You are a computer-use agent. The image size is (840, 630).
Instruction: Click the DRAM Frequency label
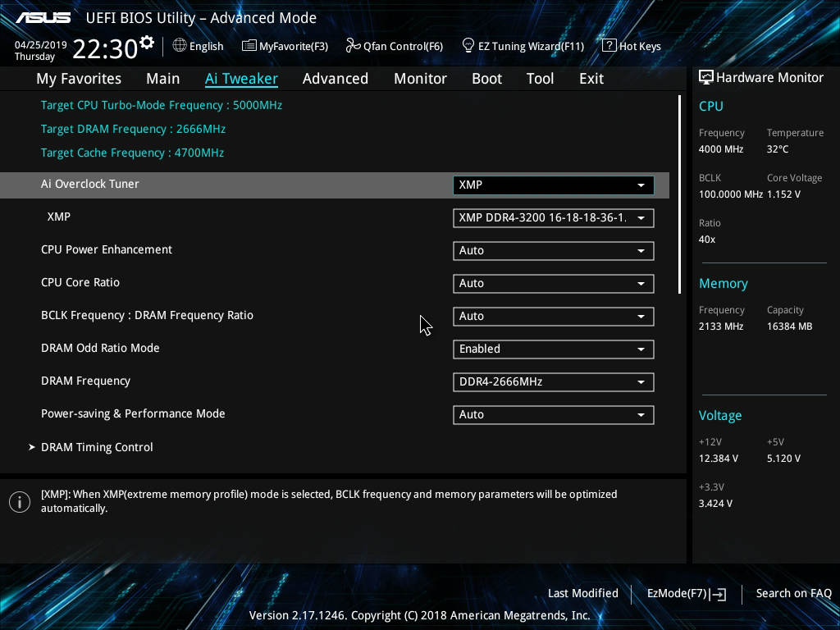coord(85,381)
